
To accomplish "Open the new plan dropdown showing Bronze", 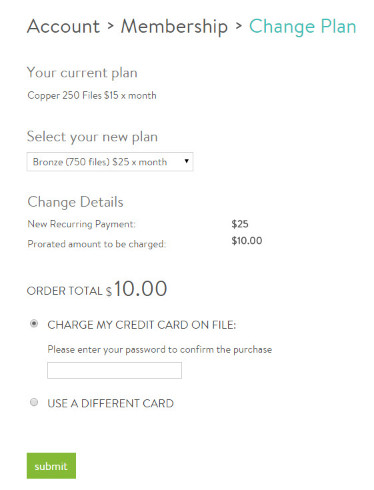I will [110, 162].
